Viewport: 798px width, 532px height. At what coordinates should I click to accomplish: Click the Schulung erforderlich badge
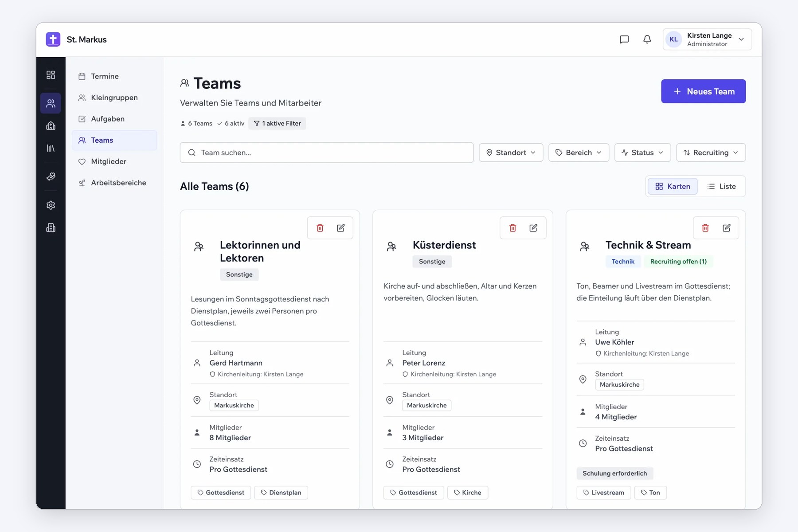(615, 473)
